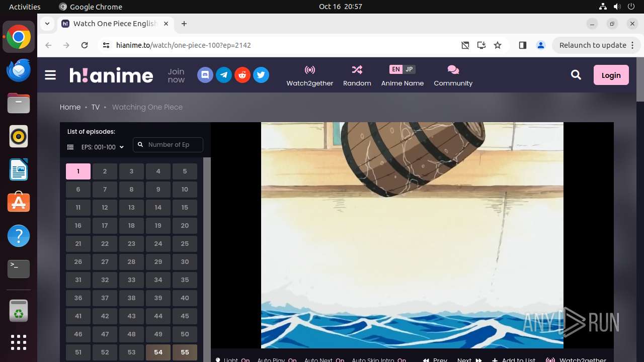The image size is (644, 362).
Task: Open the Community page
Action: tap(453, 75)
